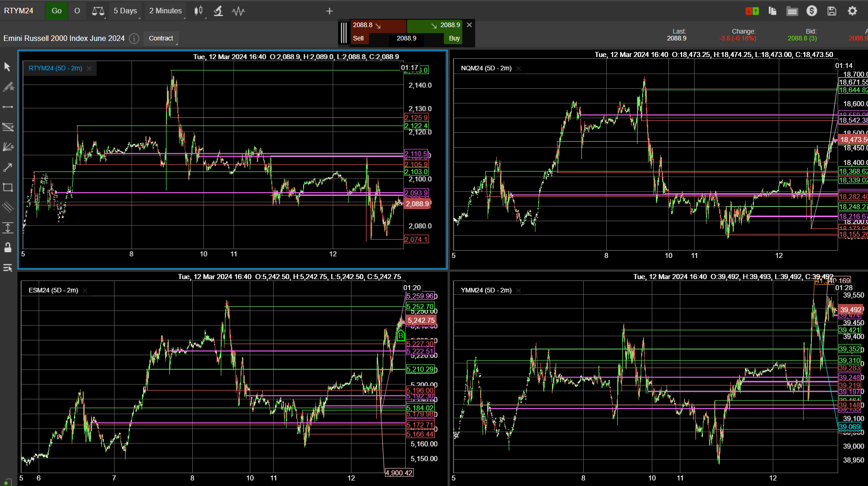The height and width of the screenshot is (486, 868).
Task: Choose the Gann fan tool
Action: [8, 147]
